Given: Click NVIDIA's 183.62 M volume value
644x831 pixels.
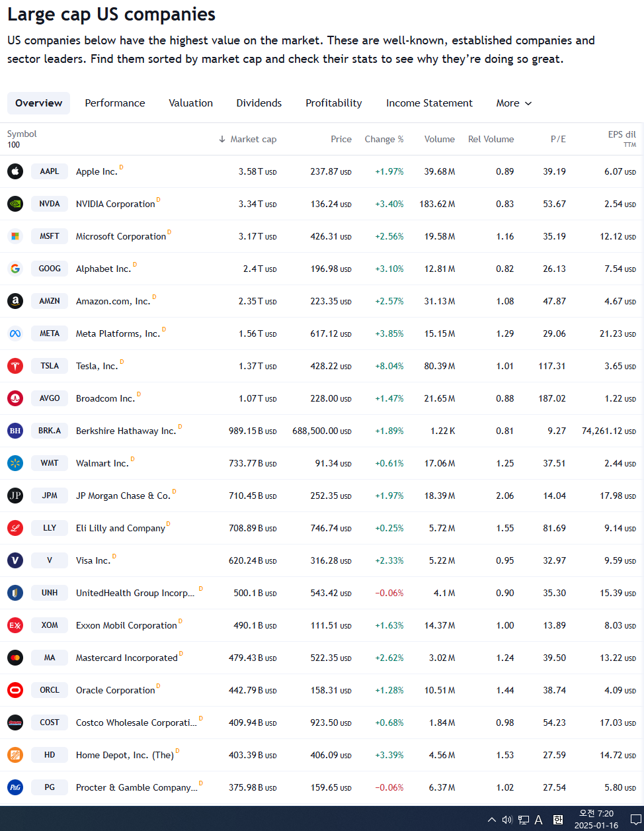Looking at the screenshot, I should point(437,204).
